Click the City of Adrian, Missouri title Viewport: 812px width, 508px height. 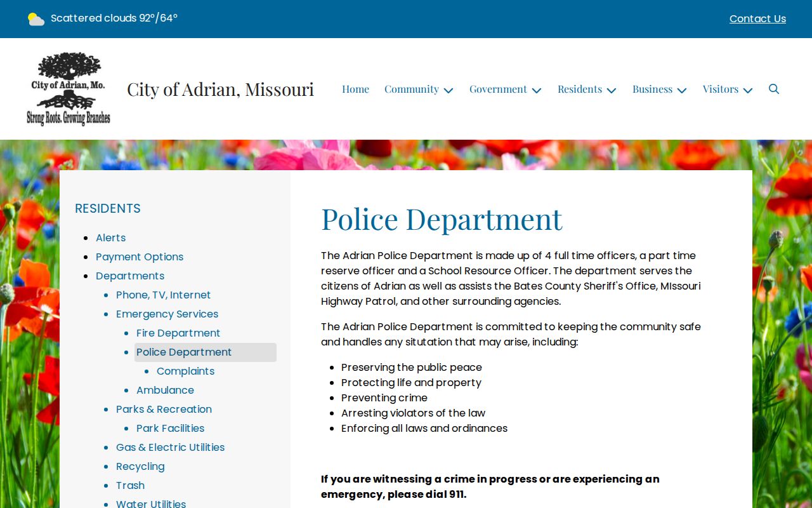pyautogui.click(x=220, y=89)
